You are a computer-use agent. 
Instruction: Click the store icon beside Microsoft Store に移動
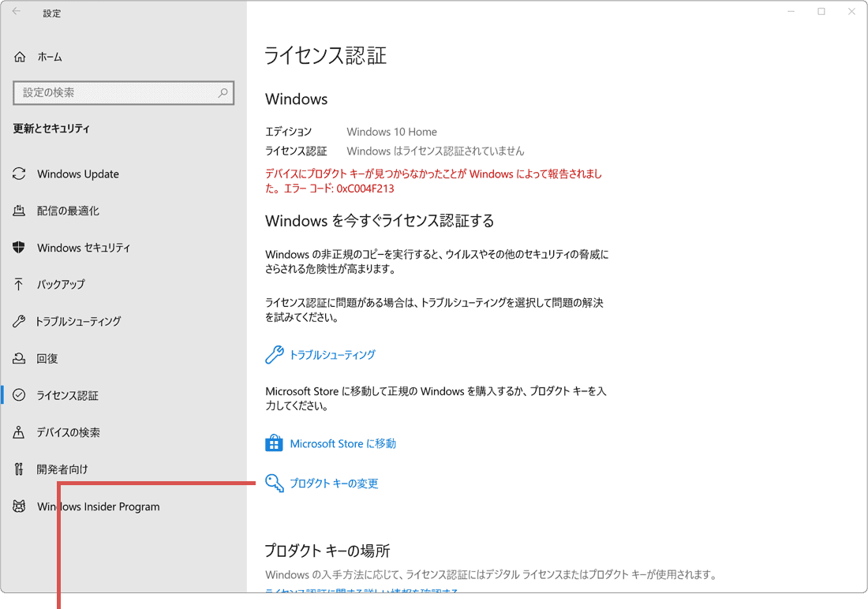tap(273, 443)
